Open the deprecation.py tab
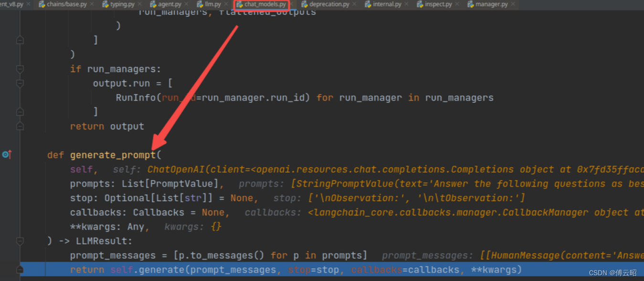The image size is (644, 281). coord(329,4)
